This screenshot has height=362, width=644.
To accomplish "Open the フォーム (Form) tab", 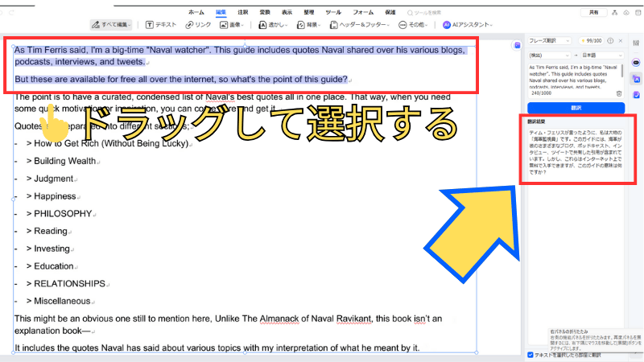I will (x=363, y=12).
